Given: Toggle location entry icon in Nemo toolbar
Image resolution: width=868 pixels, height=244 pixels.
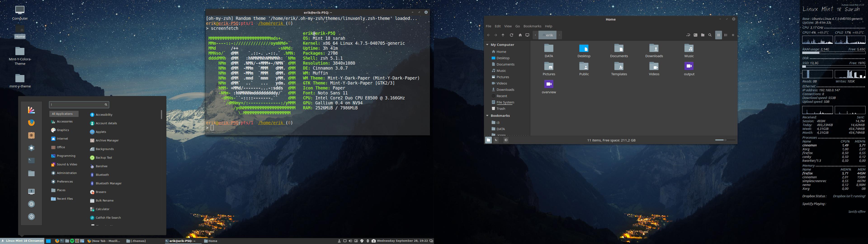Looking at the screenshot, I should pyautogui.click(x=688, y=35).
